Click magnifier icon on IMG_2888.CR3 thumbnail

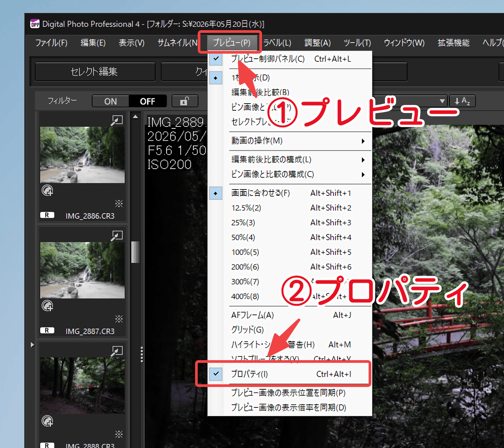point(117,351)
